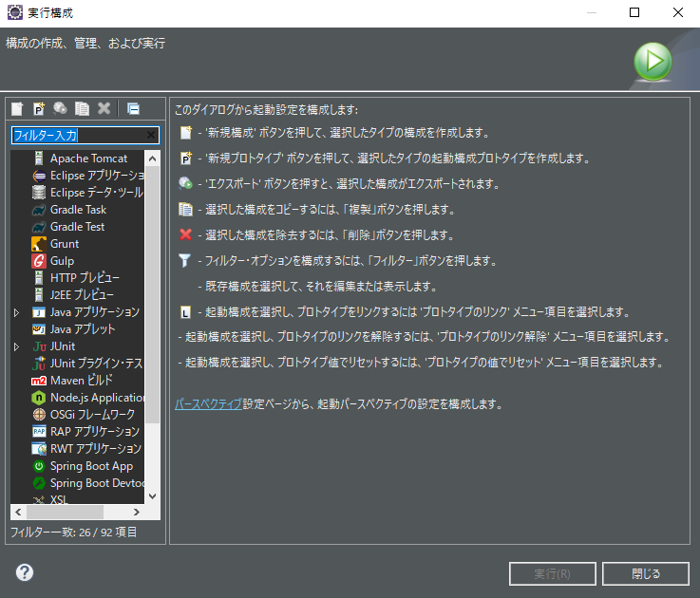Screen dimensions: 700x598
Task: Expand the JUnit tree node
Action: [x=16, y=346]
